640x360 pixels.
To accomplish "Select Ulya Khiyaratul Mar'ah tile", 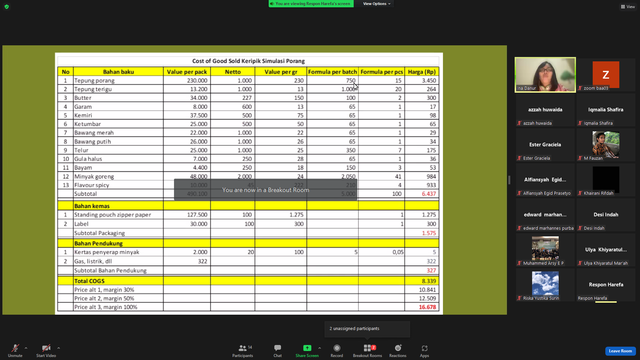I will pyautogui.click(x=606, y=250).
